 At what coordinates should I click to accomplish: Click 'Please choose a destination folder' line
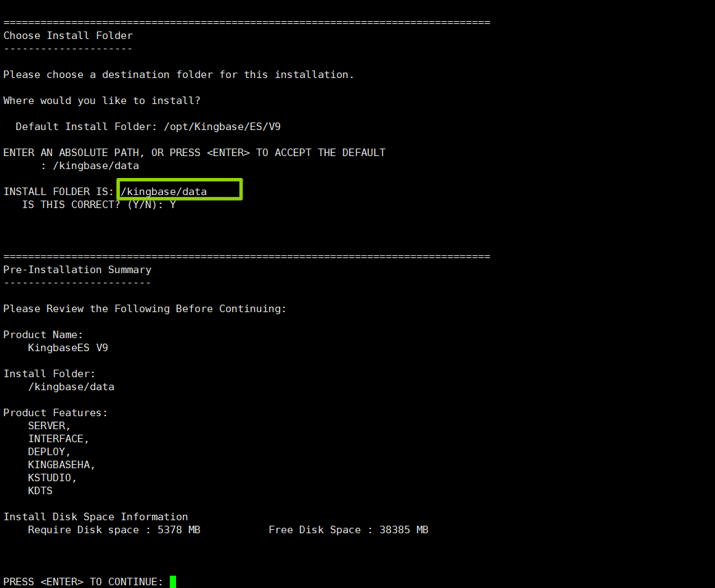[x=178, y=75]
